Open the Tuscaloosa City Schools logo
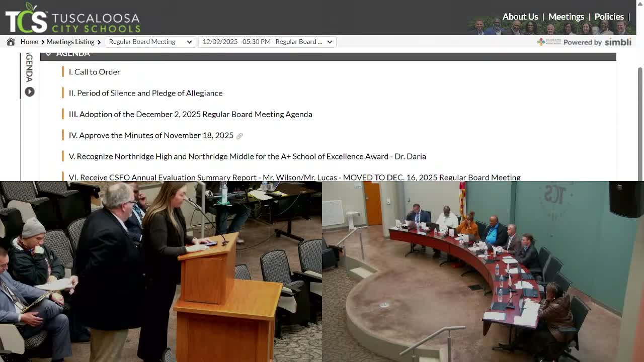The width and height of the screenshot is (644, 362). (x=72, y=18)
